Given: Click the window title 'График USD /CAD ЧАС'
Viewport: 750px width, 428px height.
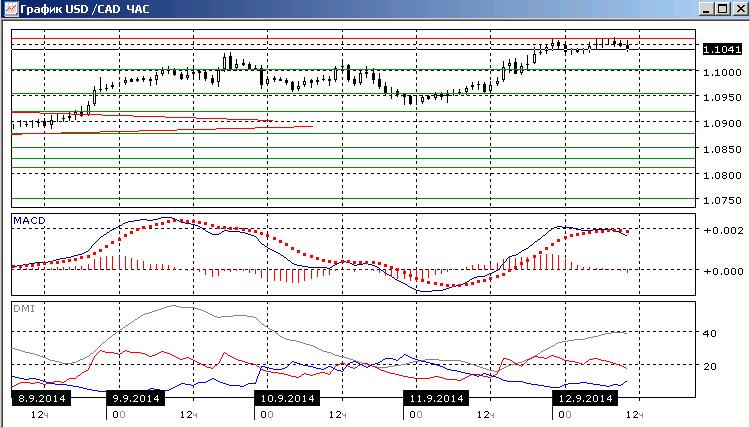Looking at the screenshot, I should click(85, 9).
